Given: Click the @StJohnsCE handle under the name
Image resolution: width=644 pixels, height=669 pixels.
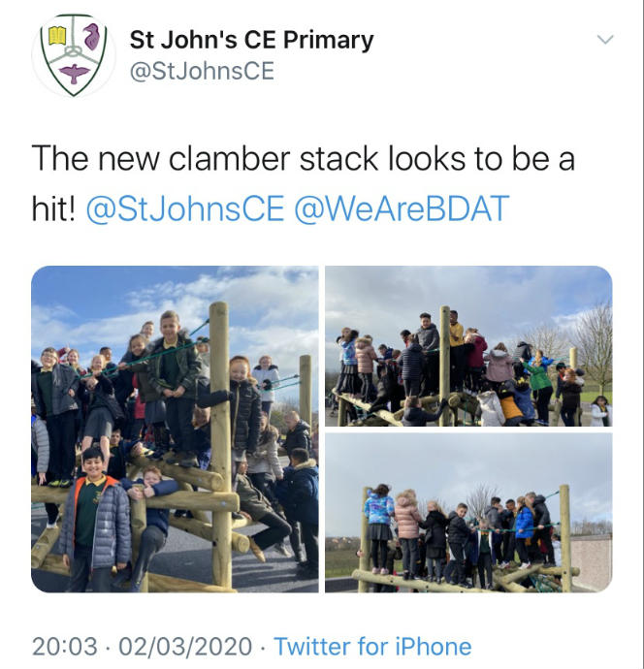Looking at the screenshot, I should (202, 71).
